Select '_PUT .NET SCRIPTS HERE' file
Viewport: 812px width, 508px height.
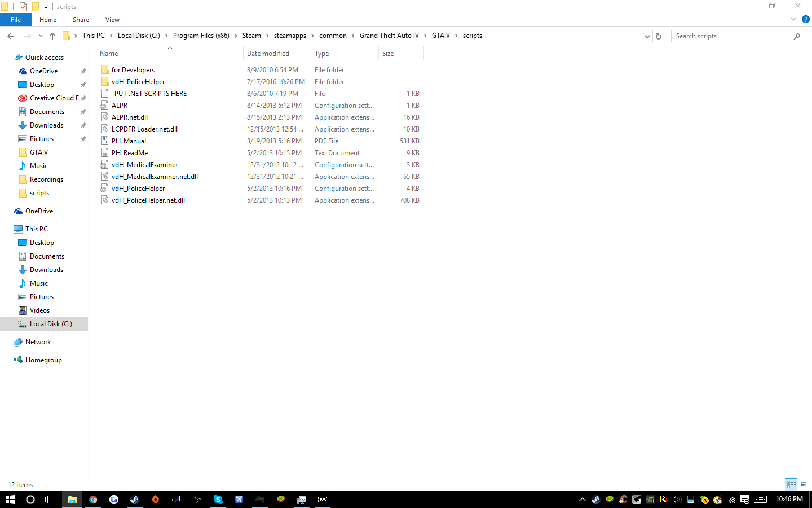pyautogui.click(x=149, y=94)
